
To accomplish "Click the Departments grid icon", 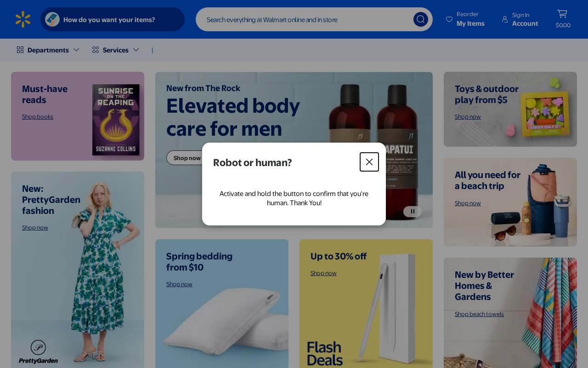I will click(x=20, y=50).
